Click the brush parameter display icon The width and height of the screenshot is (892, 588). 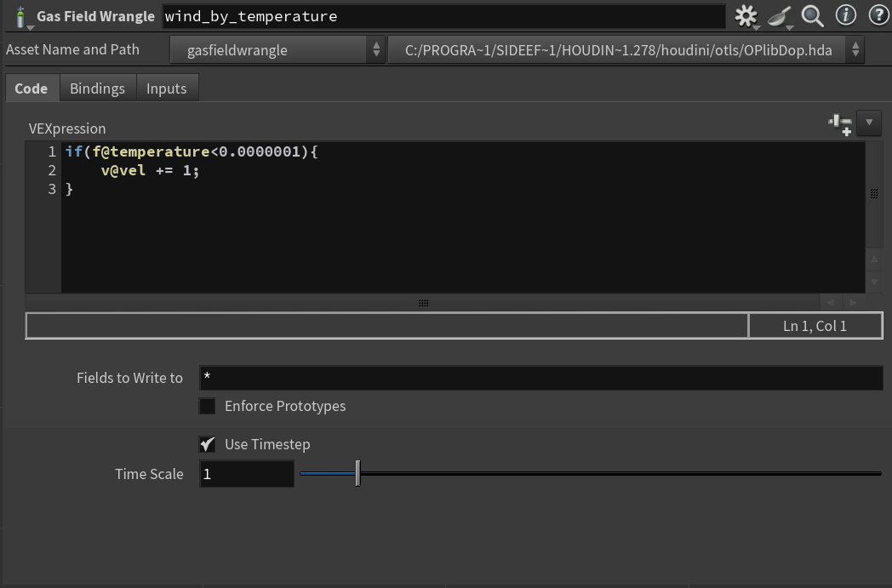tap(780, 16)
